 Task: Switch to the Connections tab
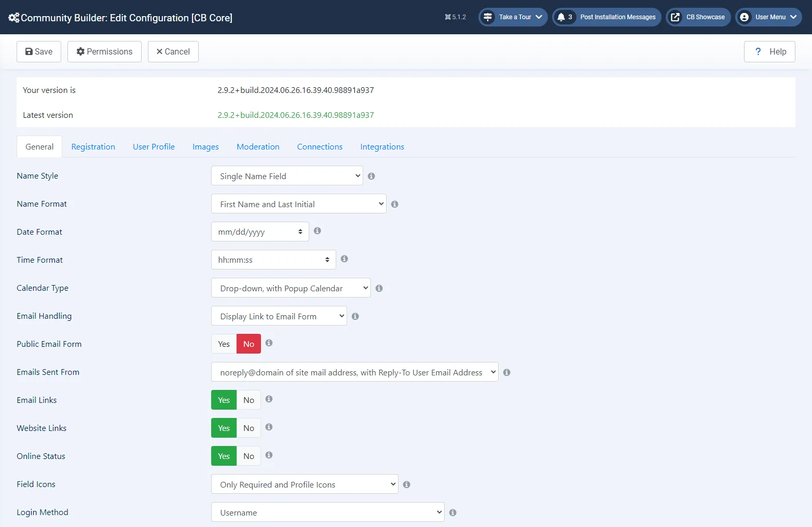point(320,146)
